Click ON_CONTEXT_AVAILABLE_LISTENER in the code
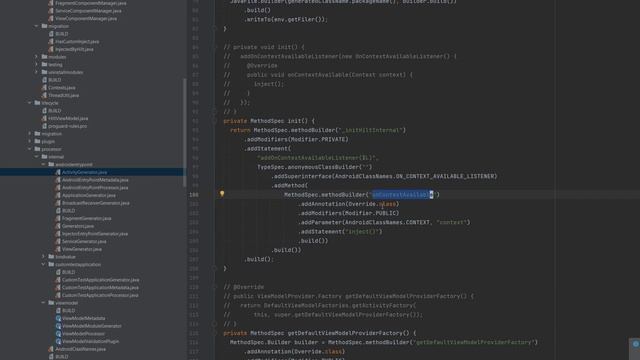This screenshot has height=360, width=640. (445, 176)
